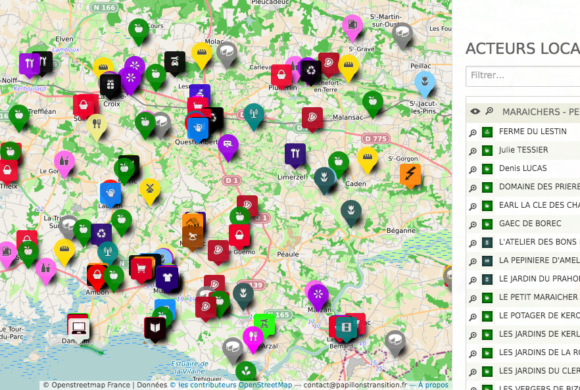This screenshot has height=390, width=580.
Task: Zoom to Julie TESSIER via its magnifier
Action: (x=473, y=151)
